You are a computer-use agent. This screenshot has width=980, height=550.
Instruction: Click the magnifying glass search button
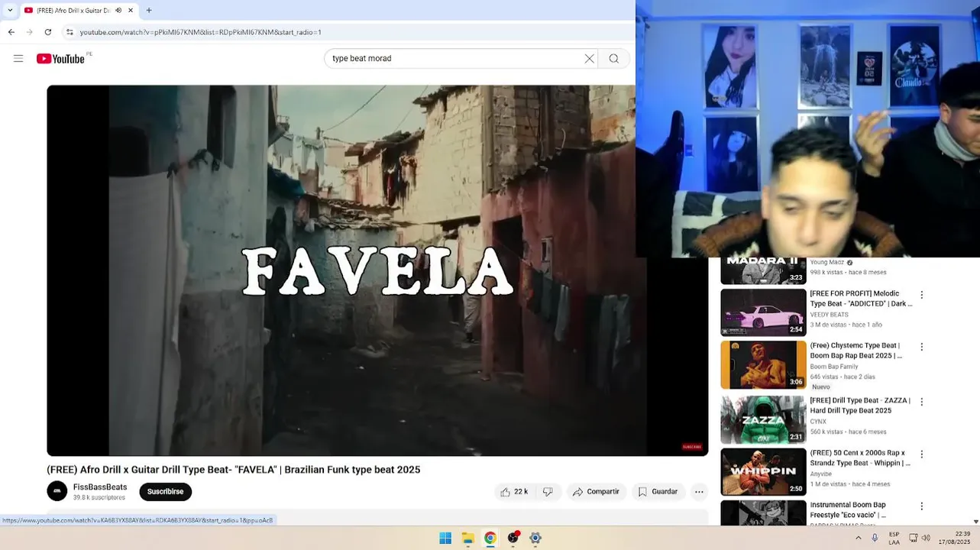[x=613, y=59]
